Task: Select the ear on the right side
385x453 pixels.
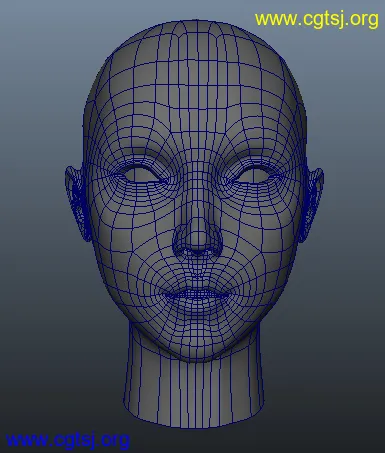Action: pyautogui.click(x=313, y=203)
